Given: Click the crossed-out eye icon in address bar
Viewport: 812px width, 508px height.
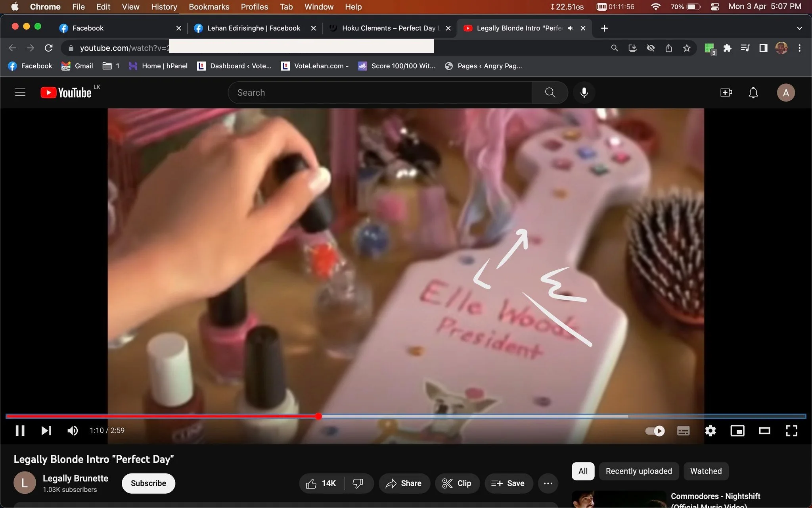Looking at the screenshot, I should coord(651,48).
